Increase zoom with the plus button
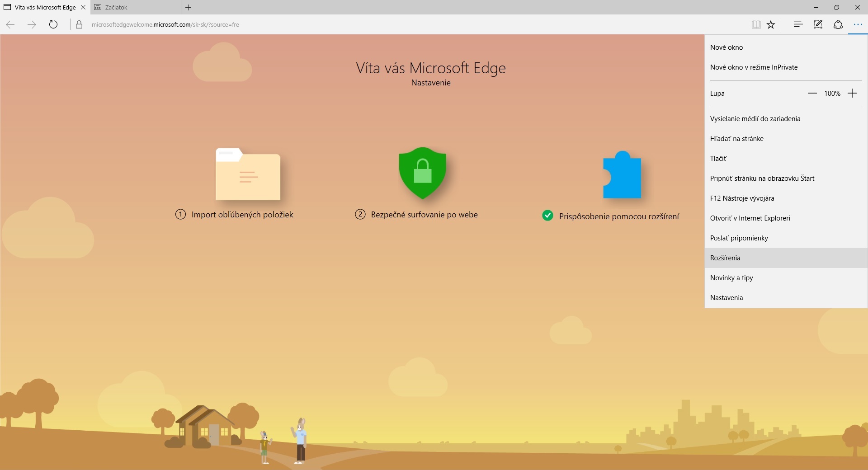The image size is (868, 470). pyautogui.click(x=852, y=93)
